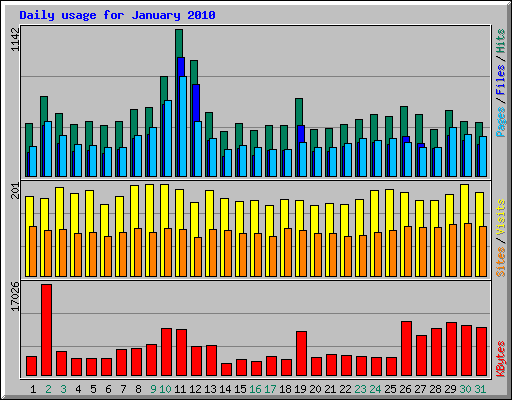Viewport: 512px width, 400px height.
Task: Click day label 14
Action: point(225,389)
